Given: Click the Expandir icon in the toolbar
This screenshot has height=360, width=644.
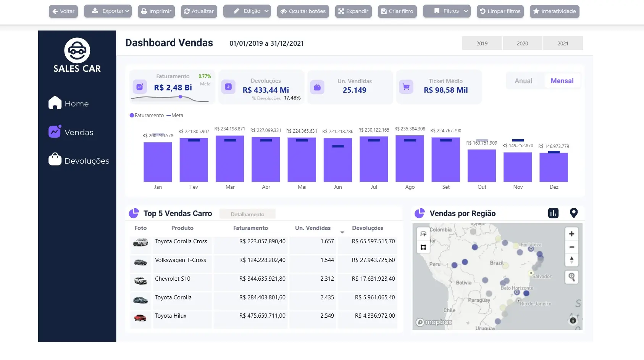Looking at the screenshot, I should (x=341, y=11).
